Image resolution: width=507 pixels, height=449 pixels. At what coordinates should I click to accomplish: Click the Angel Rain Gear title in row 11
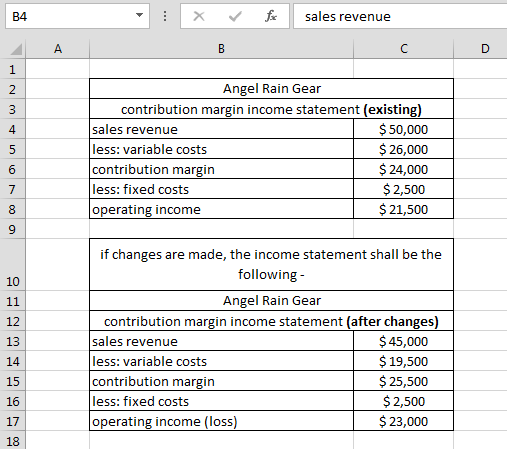click(271, 301)
